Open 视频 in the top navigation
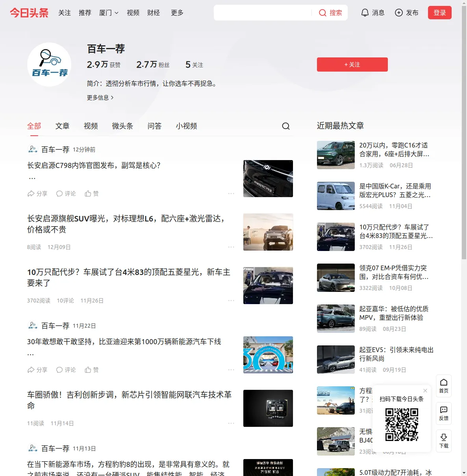The width and height of the screenshot is (467, 476). point(133,13)
